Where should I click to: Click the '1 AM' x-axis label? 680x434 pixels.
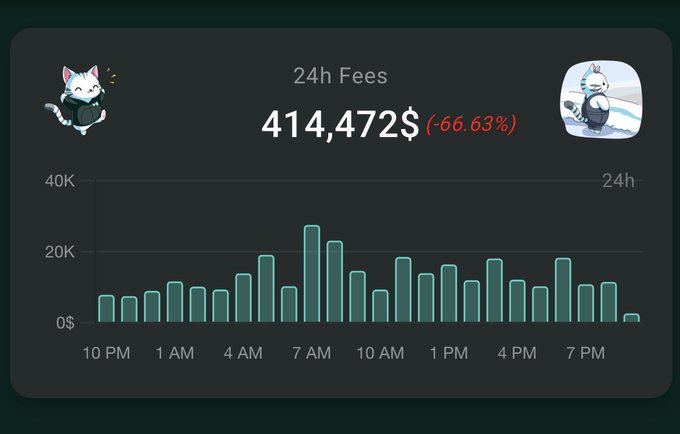pos(175,353)
